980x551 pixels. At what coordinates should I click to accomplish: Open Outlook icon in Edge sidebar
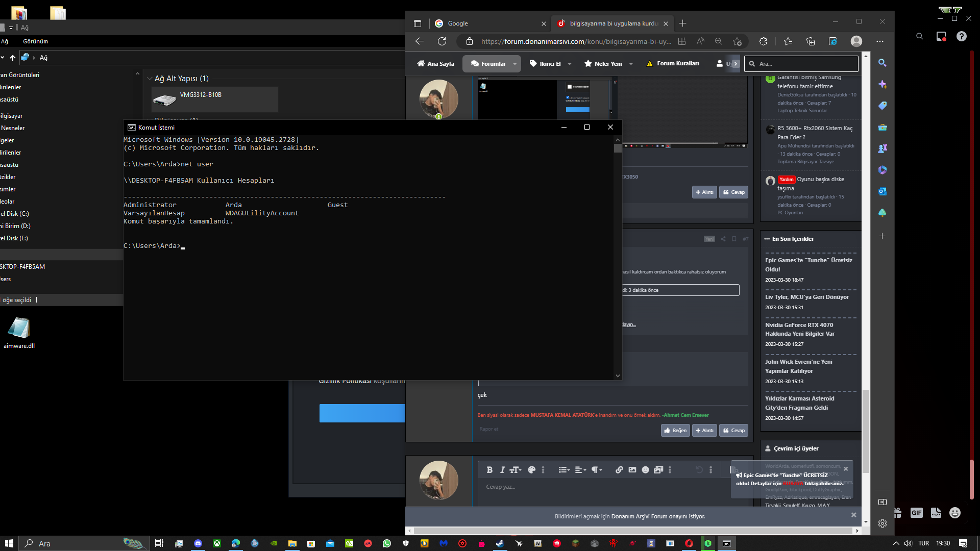pyautogui.click(x=882, y=191)
